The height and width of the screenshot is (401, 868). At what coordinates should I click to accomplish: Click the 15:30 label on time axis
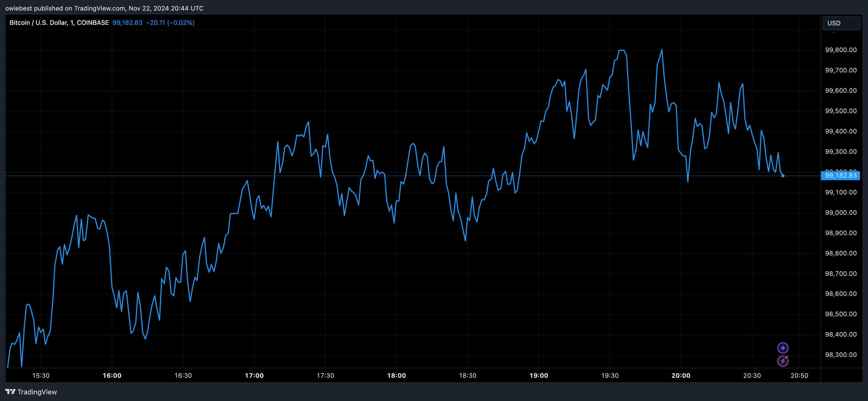click(41, 375)
